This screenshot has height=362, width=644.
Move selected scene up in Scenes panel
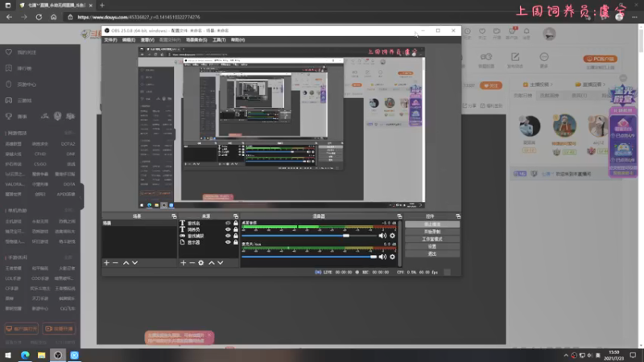126,263
